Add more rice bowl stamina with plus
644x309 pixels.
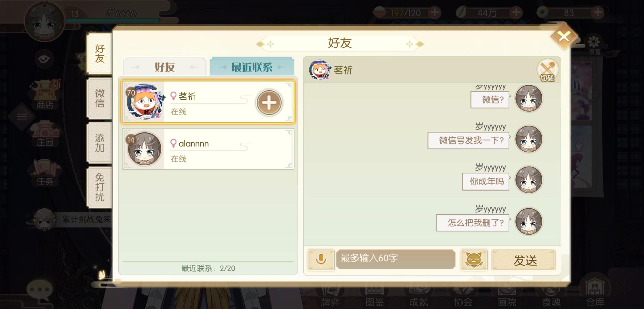pyautogui.click(x=435, y=13)
